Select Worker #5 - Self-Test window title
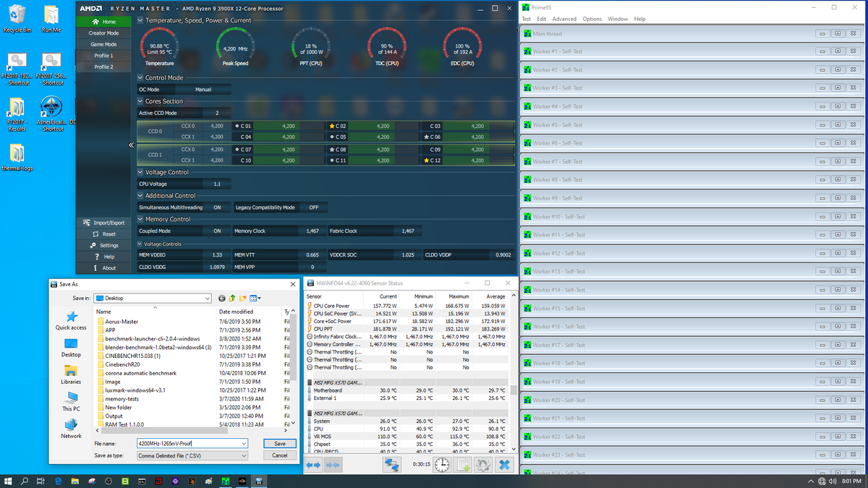 [558, 124]
